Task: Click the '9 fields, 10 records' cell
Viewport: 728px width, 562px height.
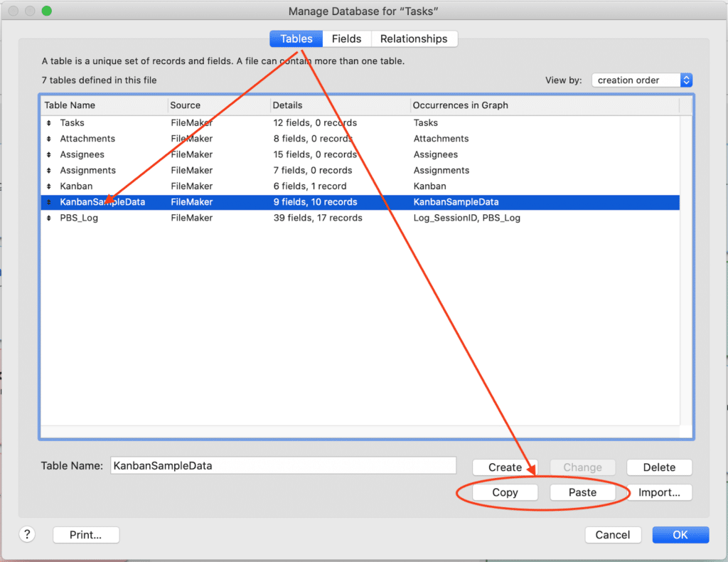Action: click(315, 202)
